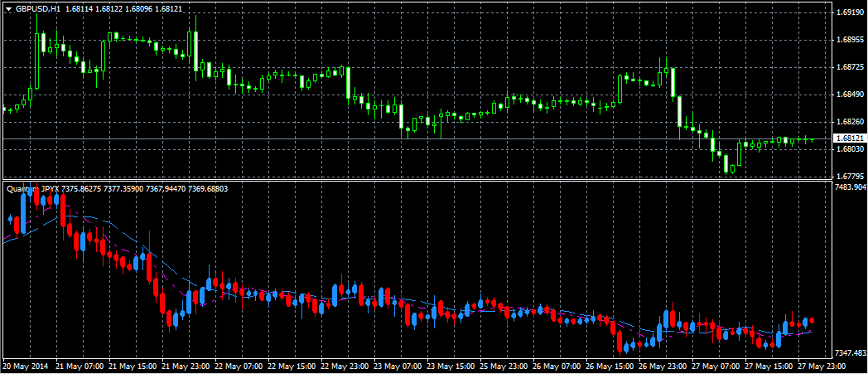Select the 23 May 07:00 time label
The image size is (868, 374).
coord(398,366)
